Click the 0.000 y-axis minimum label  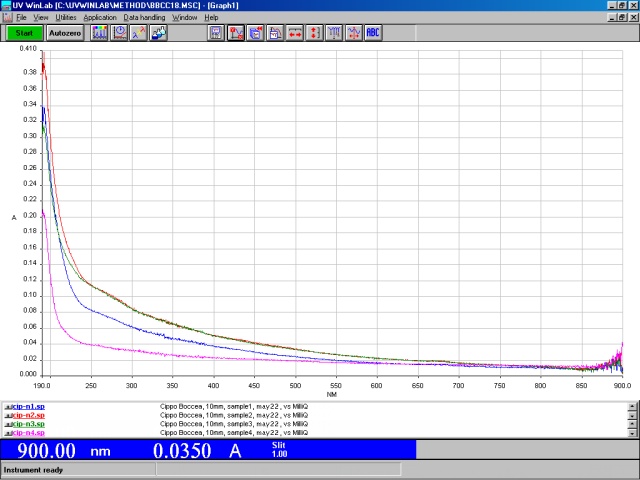(x=28, y=374)
